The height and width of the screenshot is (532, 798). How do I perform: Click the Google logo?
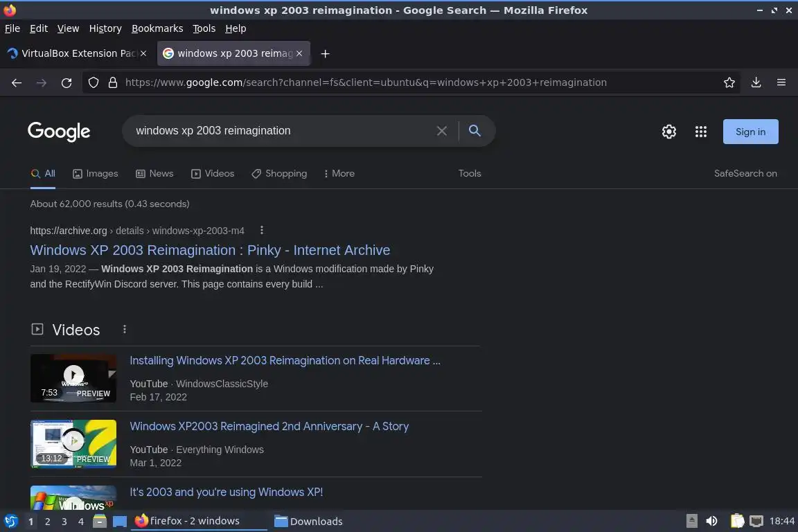tap(59, 132)
